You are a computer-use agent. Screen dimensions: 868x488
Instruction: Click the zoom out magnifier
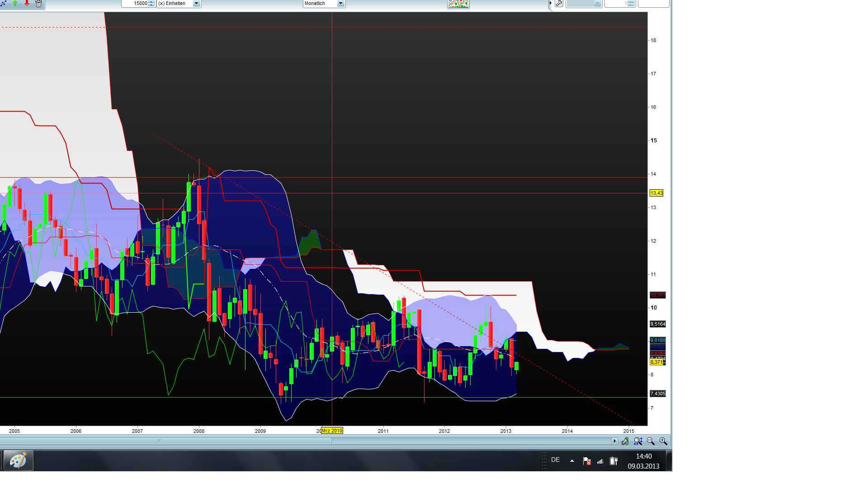coord(651,441)
